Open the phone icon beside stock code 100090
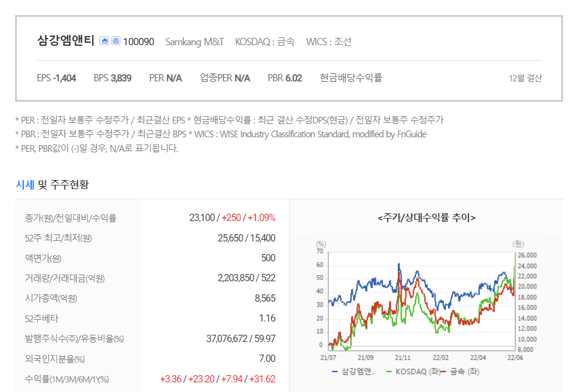This screenshot has width=575, height=392. tap(116, 41)
